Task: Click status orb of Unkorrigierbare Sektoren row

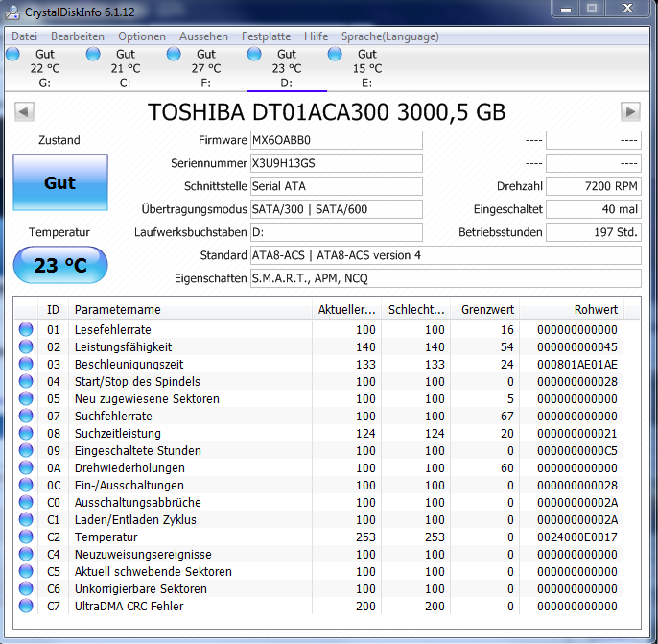Action: click(x=26, y=588)
